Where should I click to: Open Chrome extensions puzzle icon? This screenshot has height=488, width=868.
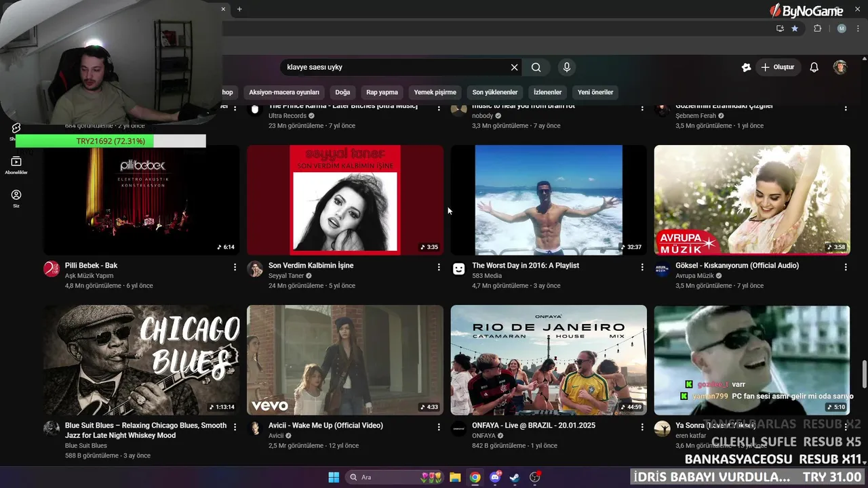817,28
